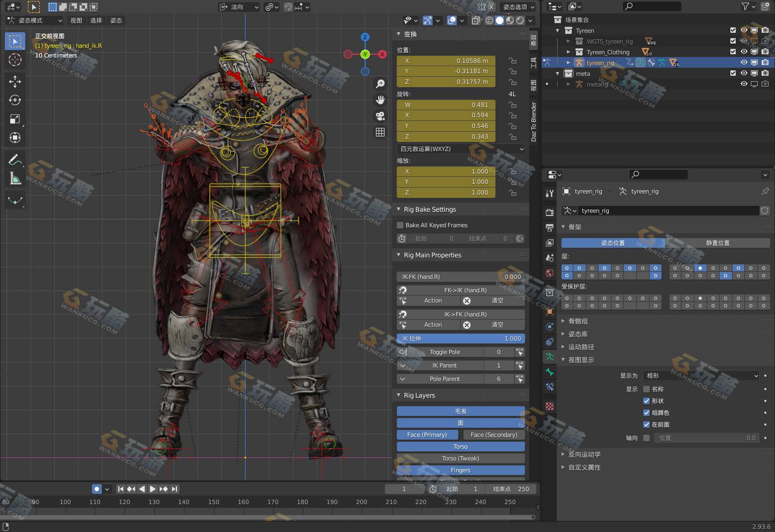This screenshot has width=775, height=532.
Task: Click the pin icon in properties header
Action: (765, 191)
